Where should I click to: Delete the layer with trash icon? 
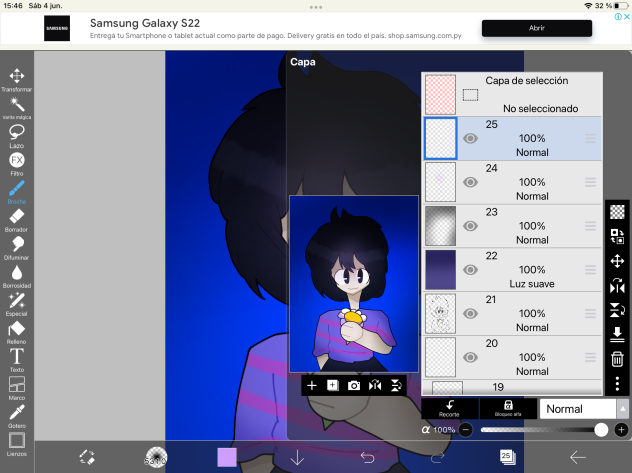tap(617, 359)
